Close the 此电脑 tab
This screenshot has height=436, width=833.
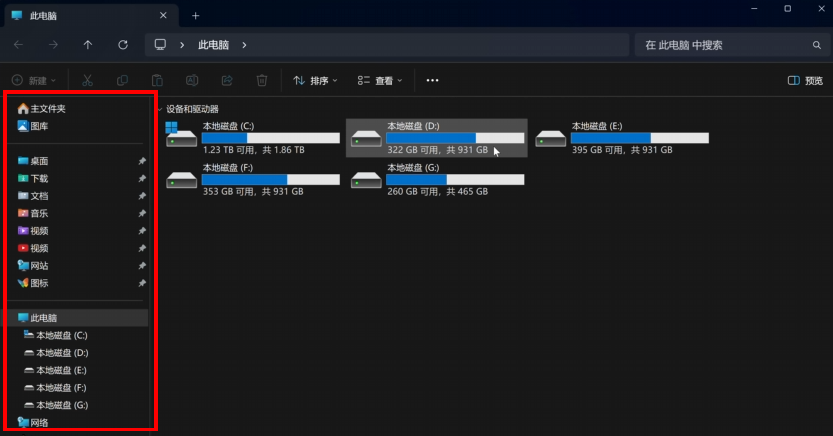tap(163, 15)
